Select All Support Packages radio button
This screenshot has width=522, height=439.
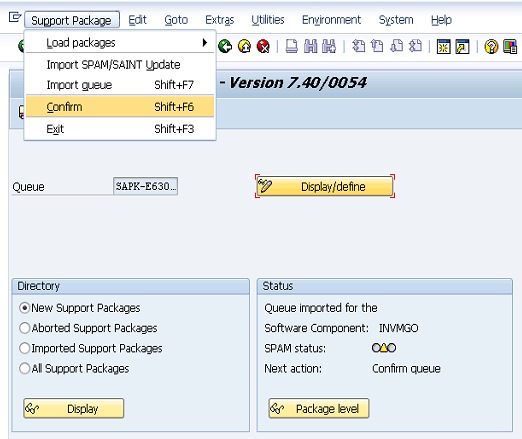pyautogui.click(x=25, y=369)
